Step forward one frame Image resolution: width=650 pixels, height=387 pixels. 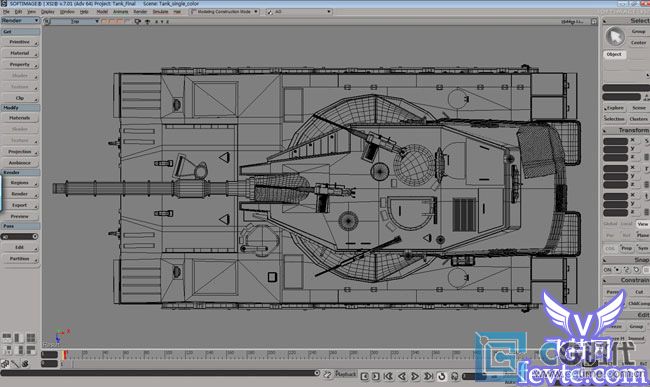click(x=376, y=376)
